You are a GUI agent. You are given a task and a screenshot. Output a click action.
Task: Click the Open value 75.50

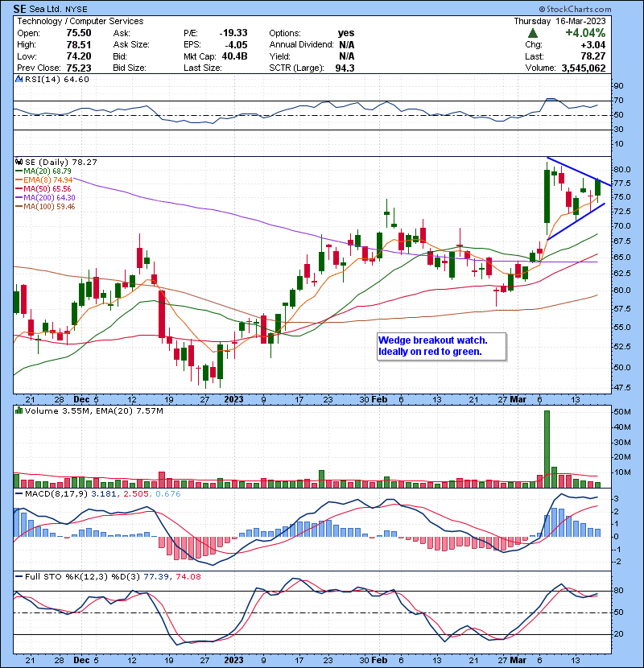click(79, 33)
